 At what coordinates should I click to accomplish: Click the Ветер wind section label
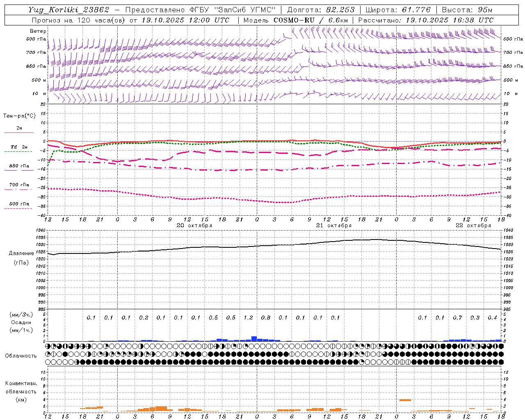[x=38, y=31]
